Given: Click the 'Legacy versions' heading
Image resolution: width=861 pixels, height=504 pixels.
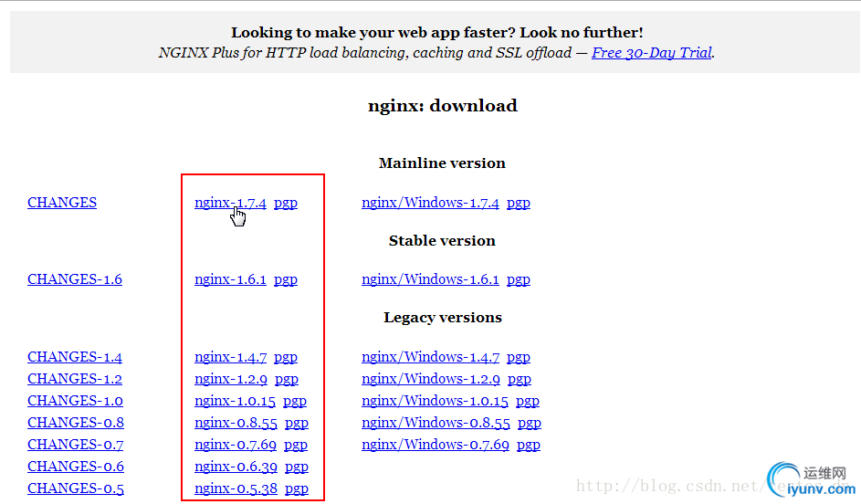Looking at the screenshot, I should [443, 318].
